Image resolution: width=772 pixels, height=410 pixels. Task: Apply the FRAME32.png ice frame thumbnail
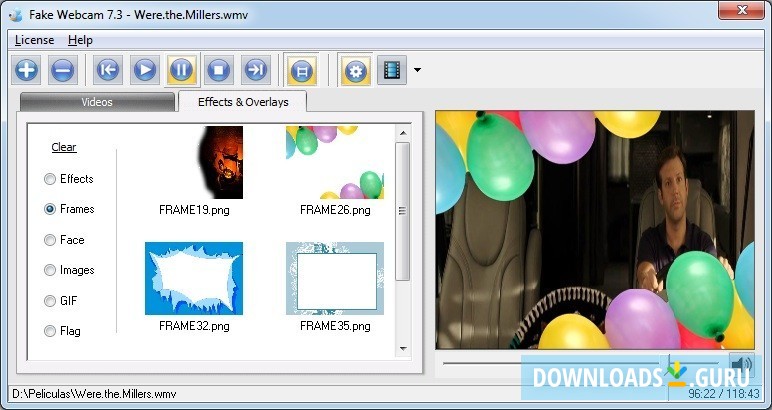point(194,278)
